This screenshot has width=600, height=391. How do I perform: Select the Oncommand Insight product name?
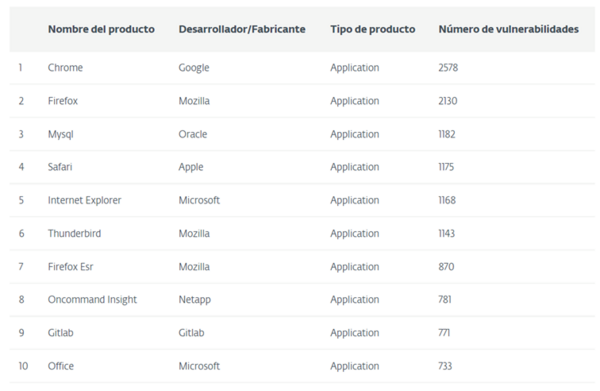click(x=92, y=300)
